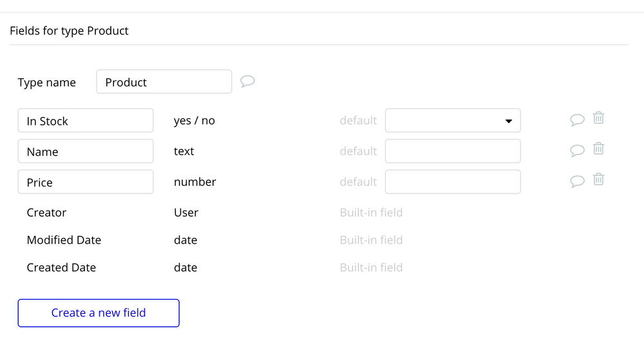Viewport: 644px width, 357px height.
Task: Open comment icon next to Type name
Action: click(x=247, y=81)
